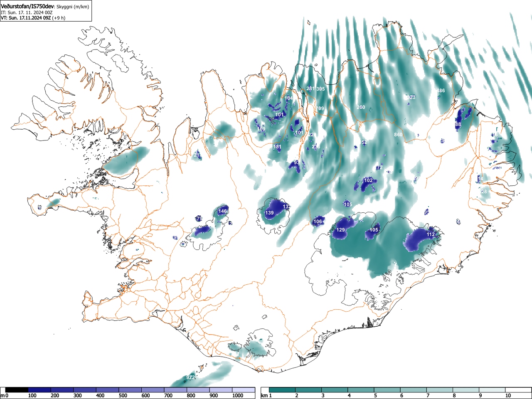Select the Skyggni (m/km) parameter label

pyautogui.click(x=72, y=7)
